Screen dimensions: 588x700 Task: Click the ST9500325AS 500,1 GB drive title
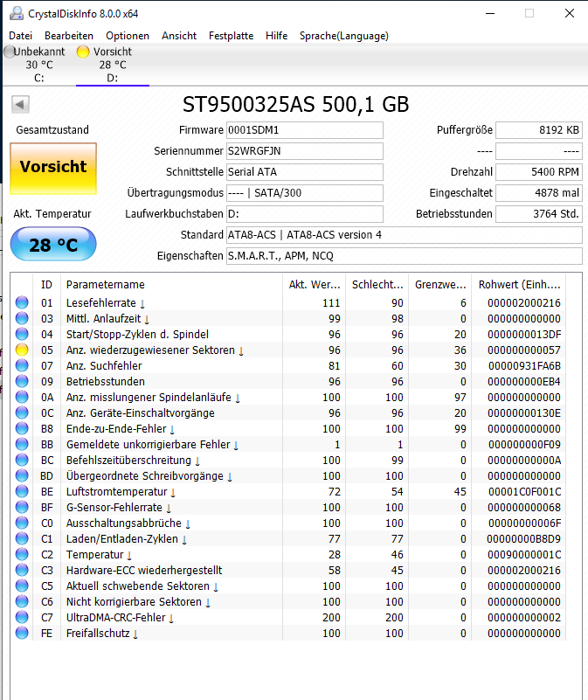295,105
